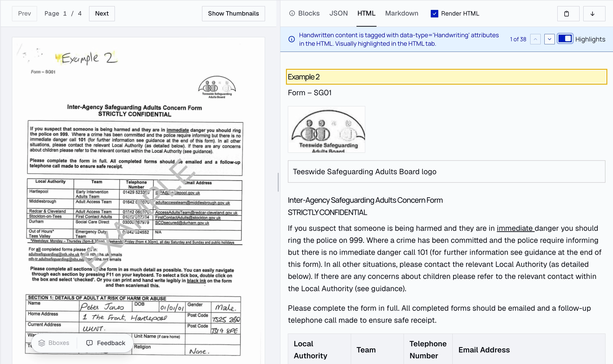Switch to the JSON tab

pyautogui.click(x=338, y=13)
